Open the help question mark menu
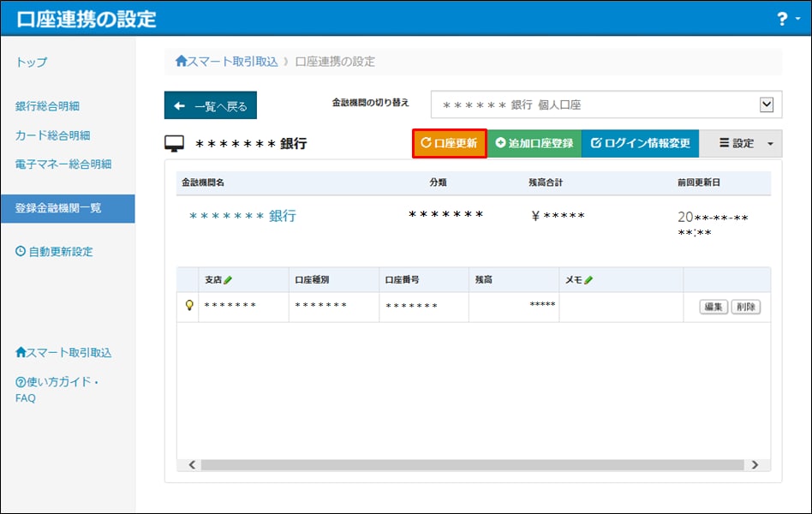Screen dimensions: 812x514 click(x=788, y=19)
